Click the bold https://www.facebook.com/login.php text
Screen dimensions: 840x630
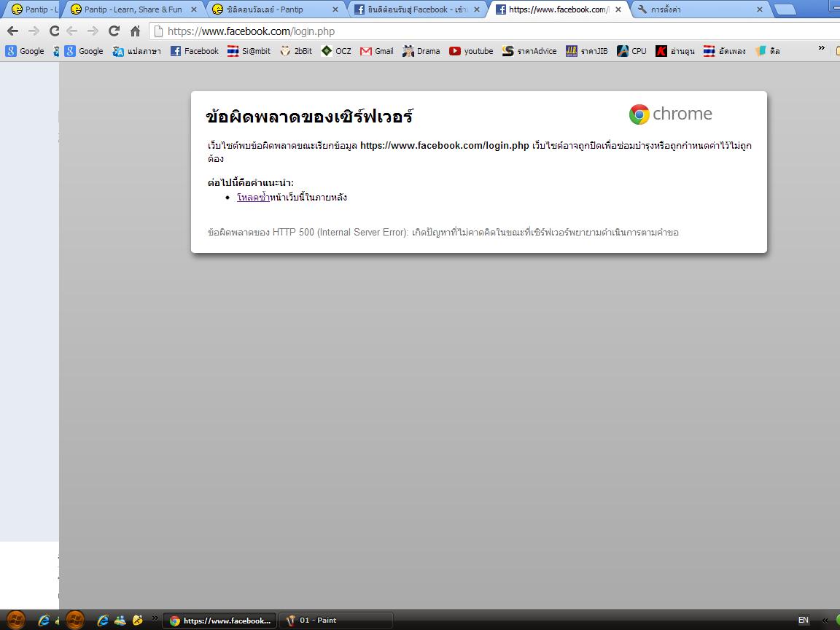[x=445, y=146]
